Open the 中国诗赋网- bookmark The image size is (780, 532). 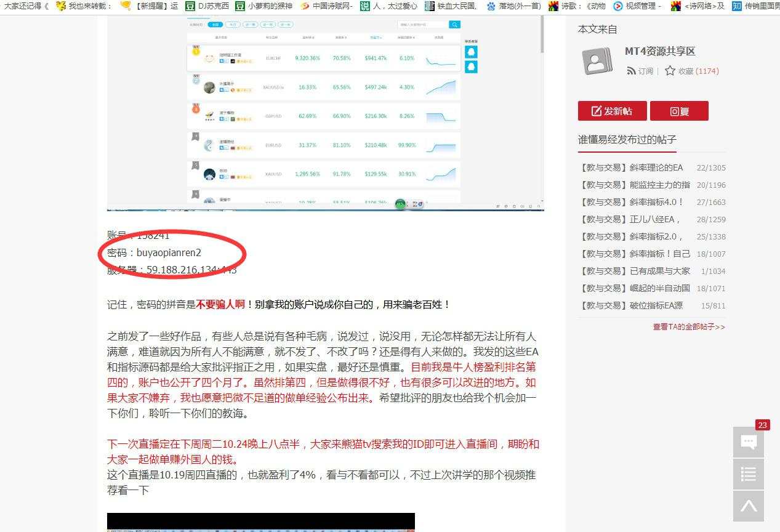coord(326,6)
